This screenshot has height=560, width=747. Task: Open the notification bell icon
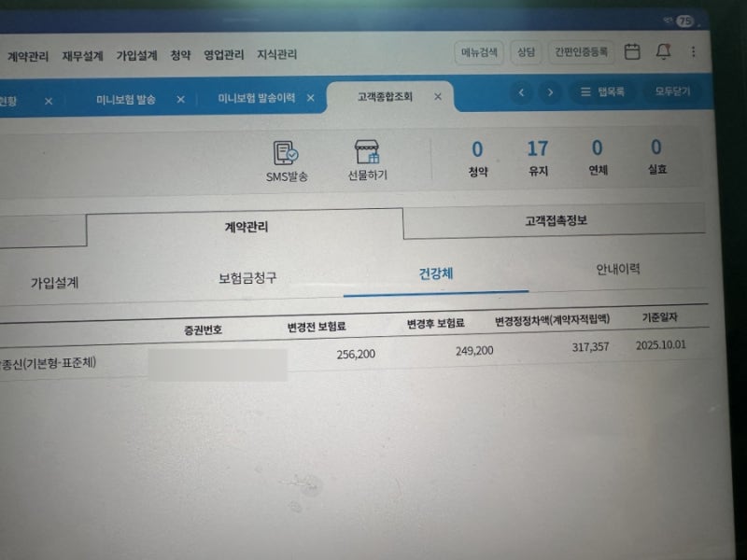pos(663,51)
